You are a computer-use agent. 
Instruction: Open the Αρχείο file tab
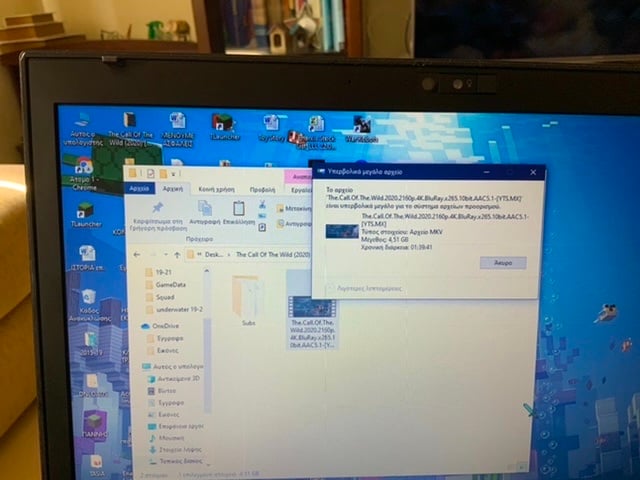coord(139,188)
